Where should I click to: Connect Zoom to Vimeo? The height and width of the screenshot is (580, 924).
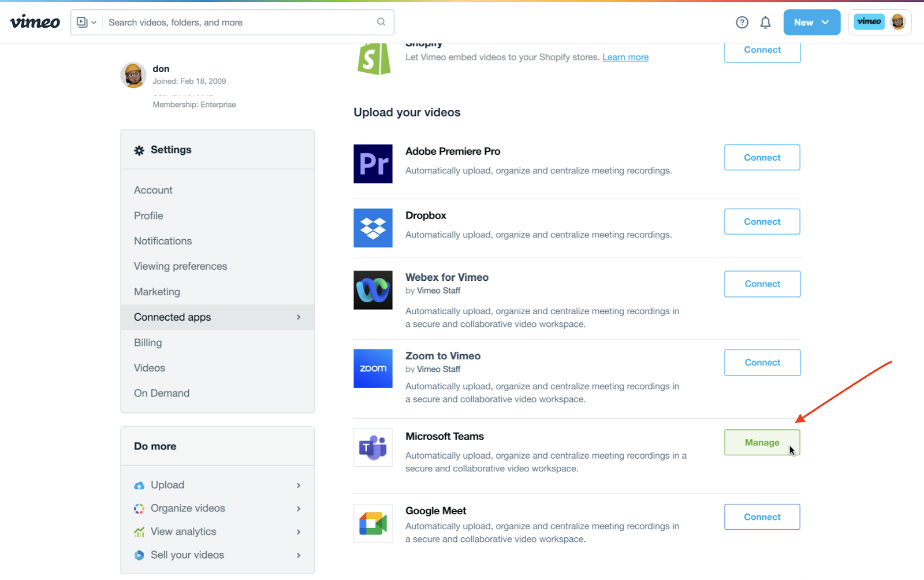coord(762,363)
